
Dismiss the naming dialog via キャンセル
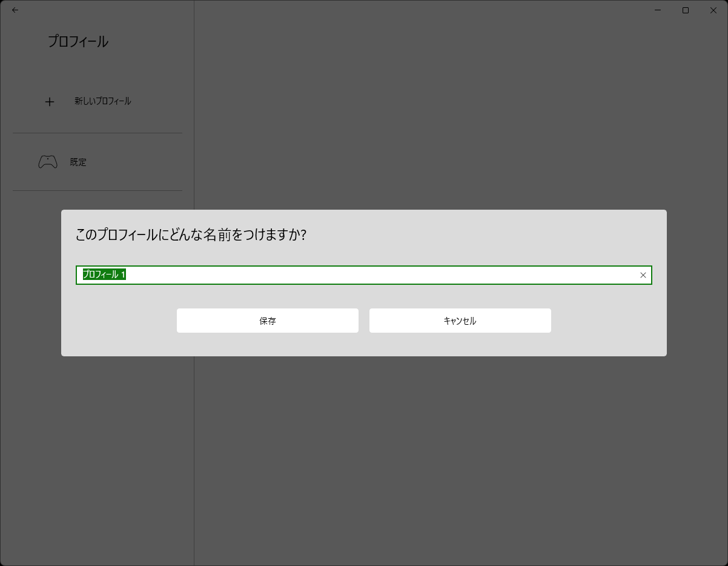pyautogui.click(x=460, y=321)
